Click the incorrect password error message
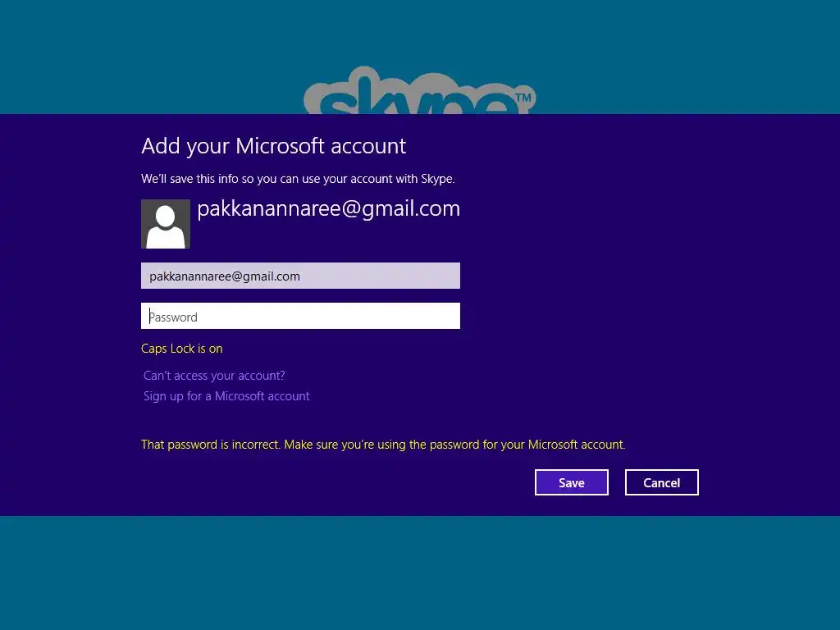 (383, 445)
